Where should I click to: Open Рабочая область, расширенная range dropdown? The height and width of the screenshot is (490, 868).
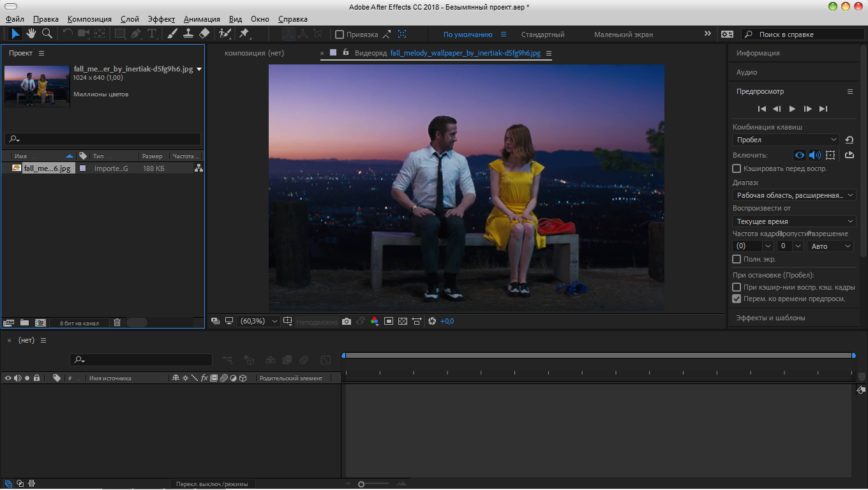tap(794, 195)
